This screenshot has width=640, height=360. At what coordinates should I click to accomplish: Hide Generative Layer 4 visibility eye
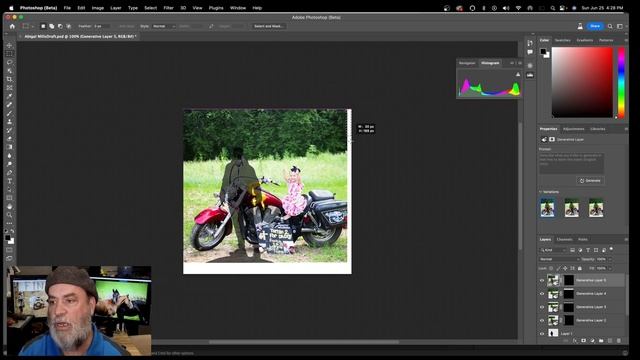coord(542,294)
